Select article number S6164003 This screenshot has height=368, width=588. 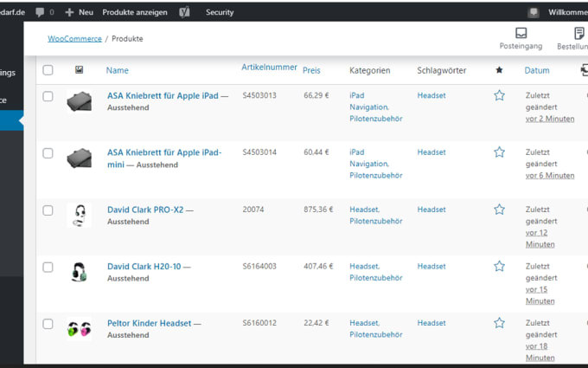[259, 266]
